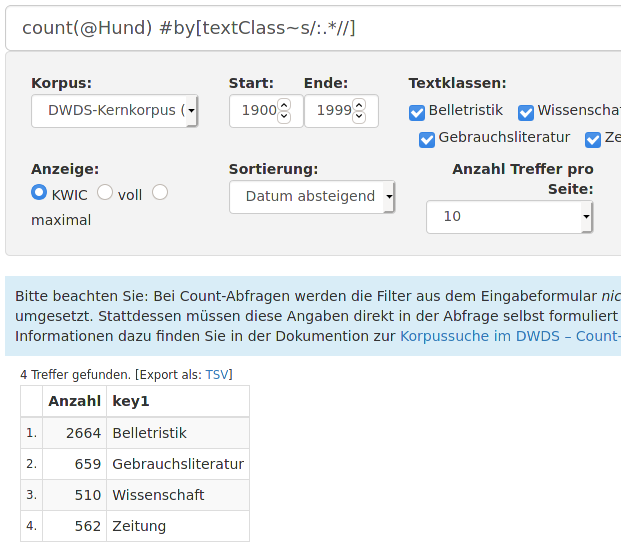Open the Anzahl Treffer pro Seite dropdown
The height and width of the screenshot is (558, 621).
pyautogui.click(x=509, y=217)
